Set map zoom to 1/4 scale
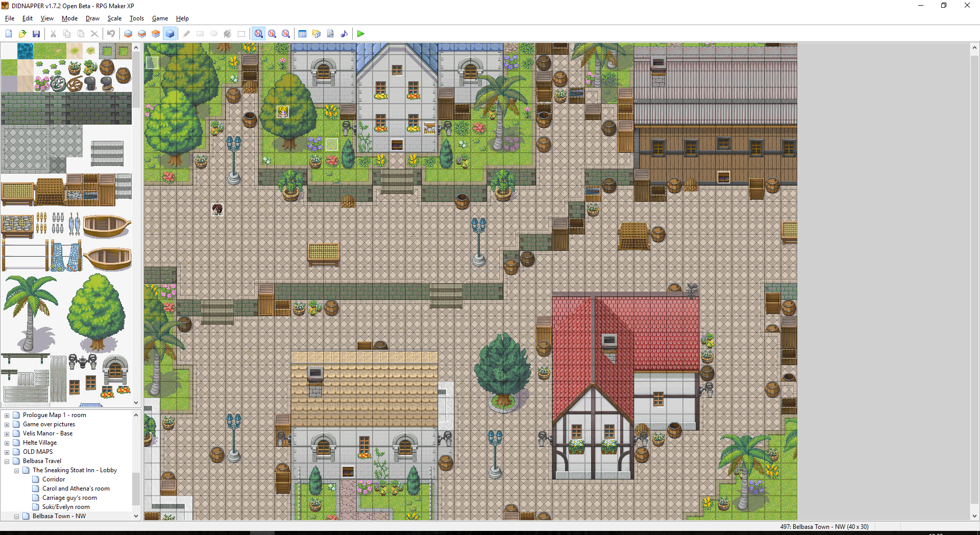980x535 pixels. point(286,34)
